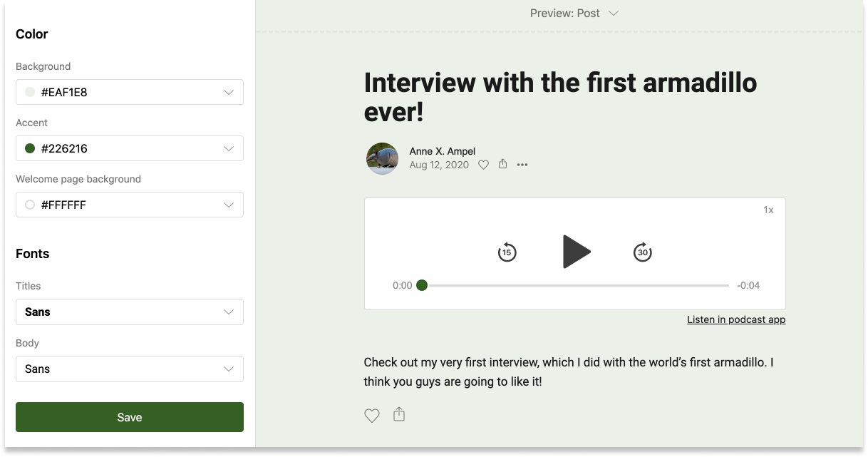Open the Preview: Post selector
The height and width of the screenshot is (457, 868).
[574, 13]
